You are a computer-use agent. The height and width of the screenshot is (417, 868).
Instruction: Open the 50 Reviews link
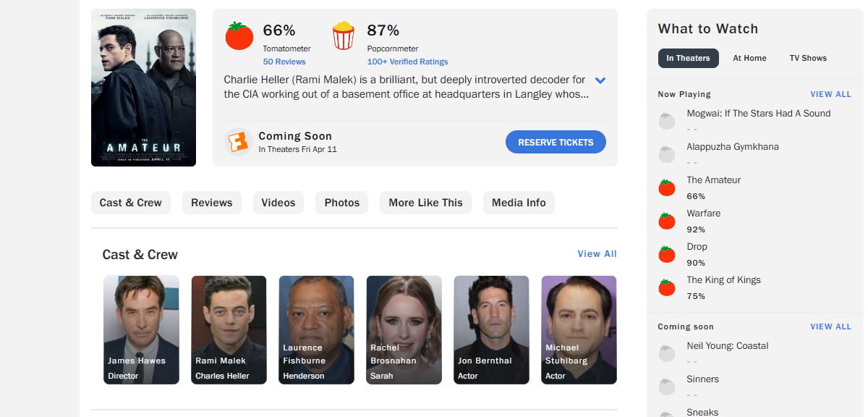tap(284, 62)
